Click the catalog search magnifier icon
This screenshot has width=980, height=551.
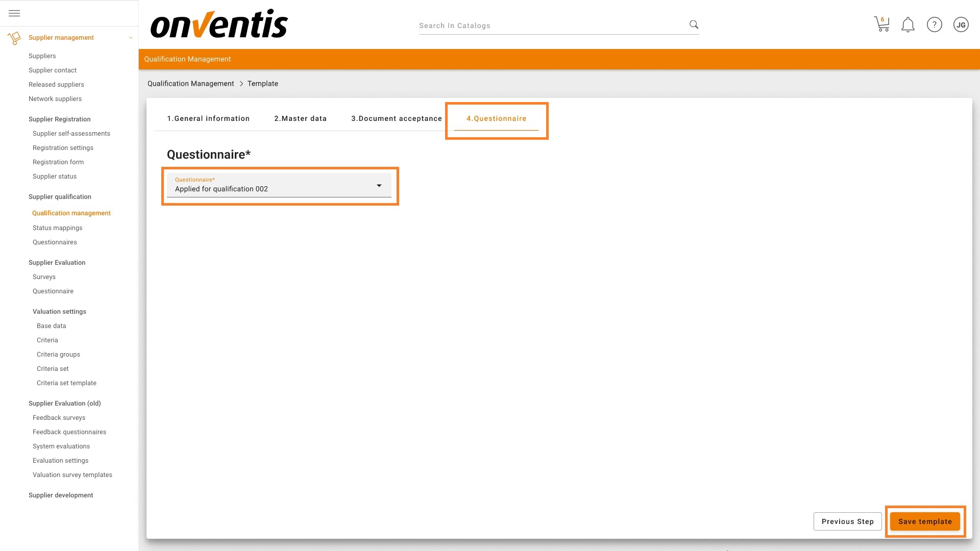point(694,24)
